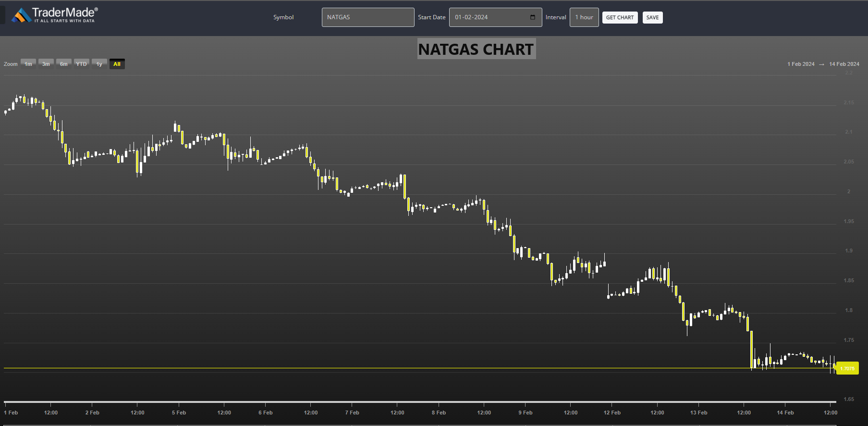Click the 9 Feb x-axis label
The image size is (868, 426).
[x=526, y=413]
